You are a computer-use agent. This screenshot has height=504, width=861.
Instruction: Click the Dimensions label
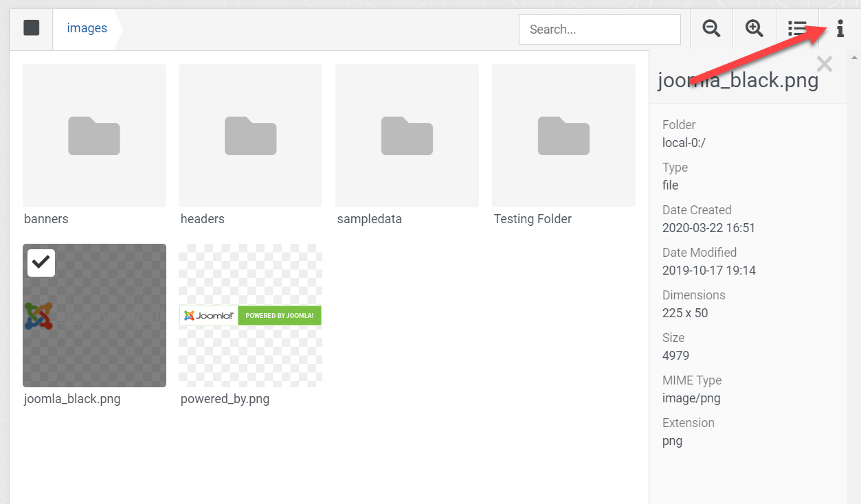pos(694,295)
